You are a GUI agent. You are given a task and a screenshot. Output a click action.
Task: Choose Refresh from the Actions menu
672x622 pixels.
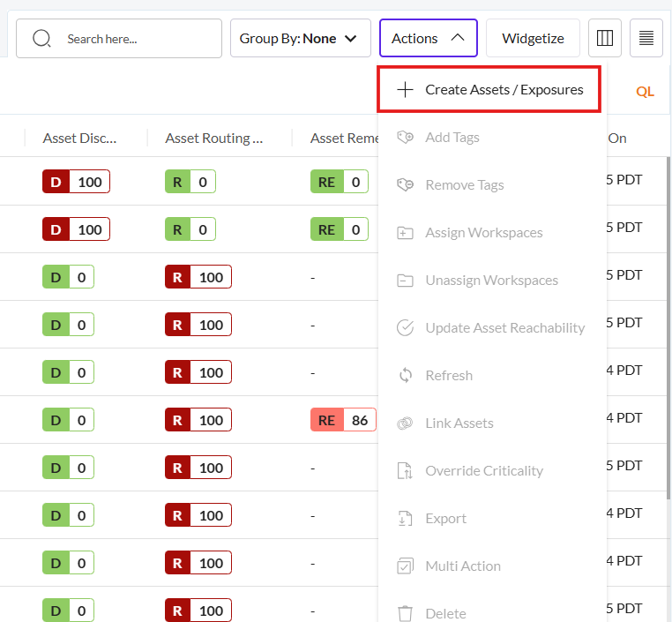tap(492, 376)
